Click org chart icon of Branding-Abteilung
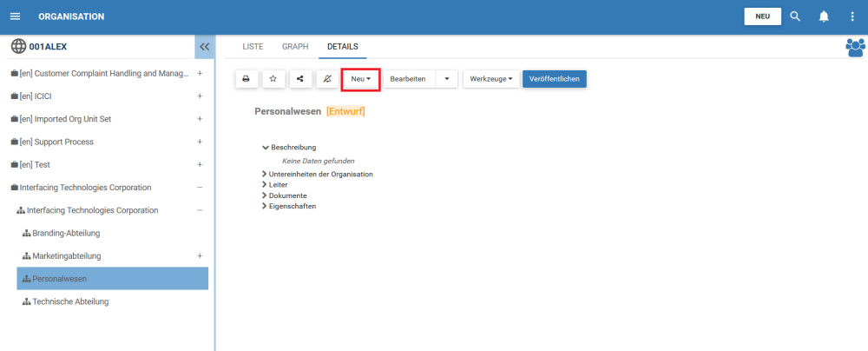868x351 pixels. (26, 234)
